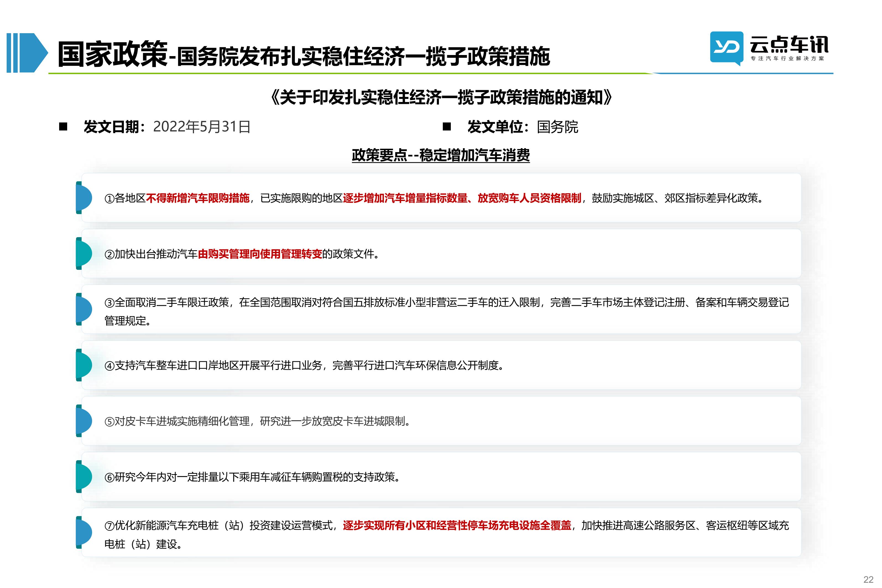
Task: Click the underlined heading 政策要点--稳定增加汽车消费
Action: pyautogui.click(x=440, y=155)
